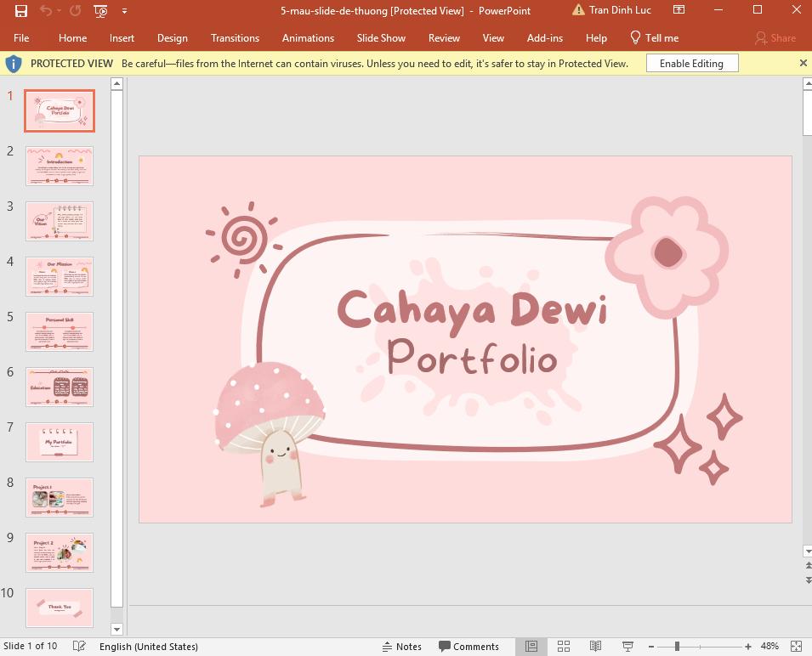Viewport: 812px width, 656px height.
Task: Select the Spell Check icon in status bar
Action: tap(78, 646)
